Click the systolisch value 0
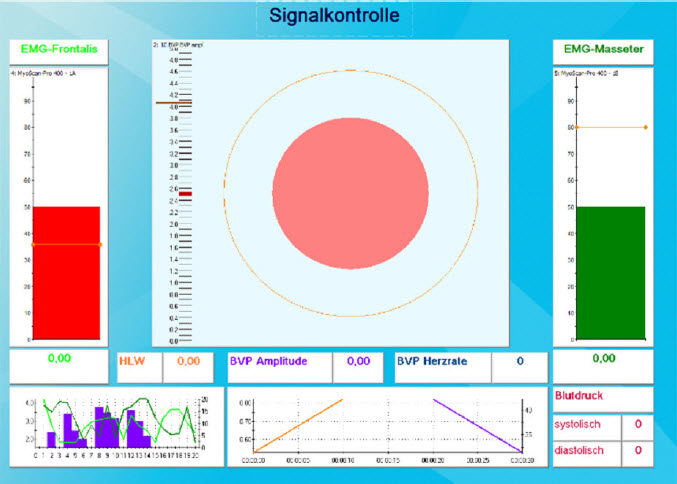The height and width of the screenshot is (484, 677). [x=638, y=424]
